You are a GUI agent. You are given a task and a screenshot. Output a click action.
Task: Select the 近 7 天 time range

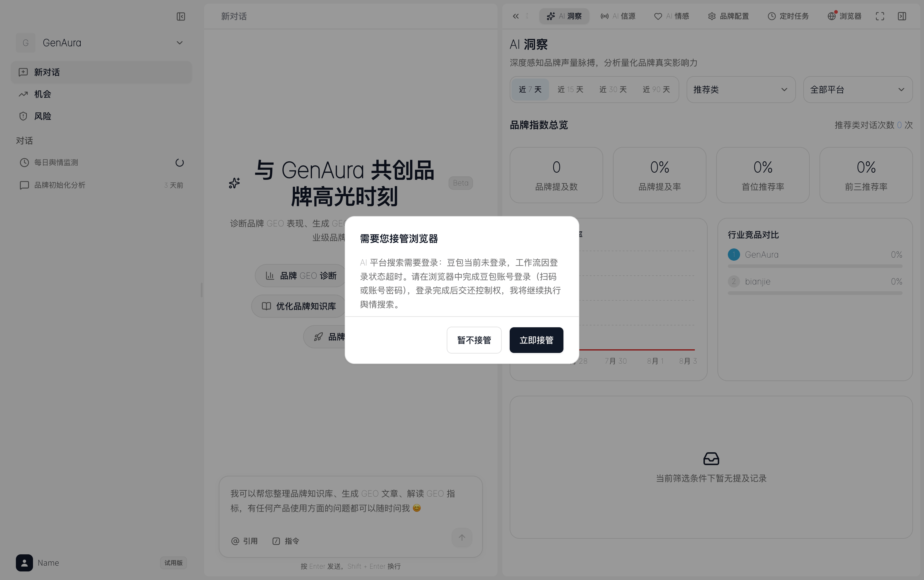click(x=530, y=89)
